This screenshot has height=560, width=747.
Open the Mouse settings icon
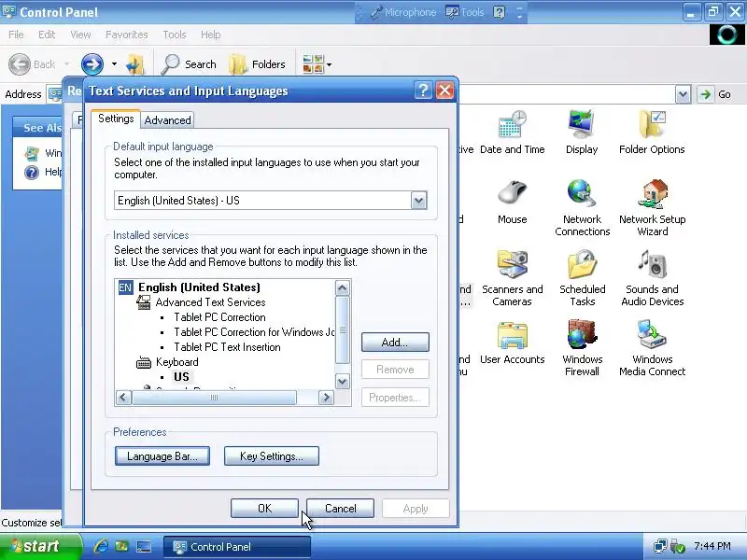tap(512, 203)
